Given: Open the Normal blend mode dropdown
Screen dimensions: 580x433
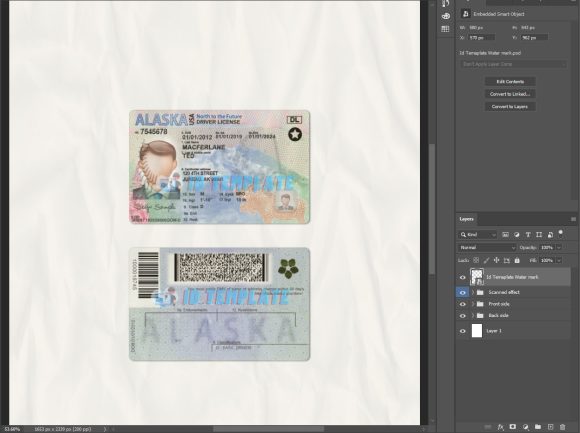Looking at the screenshot, I should tap(487, 248).
